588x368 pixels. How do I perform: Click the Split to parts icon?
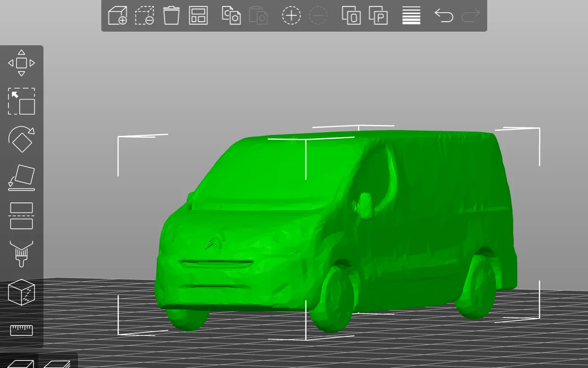tap(378, 16)
